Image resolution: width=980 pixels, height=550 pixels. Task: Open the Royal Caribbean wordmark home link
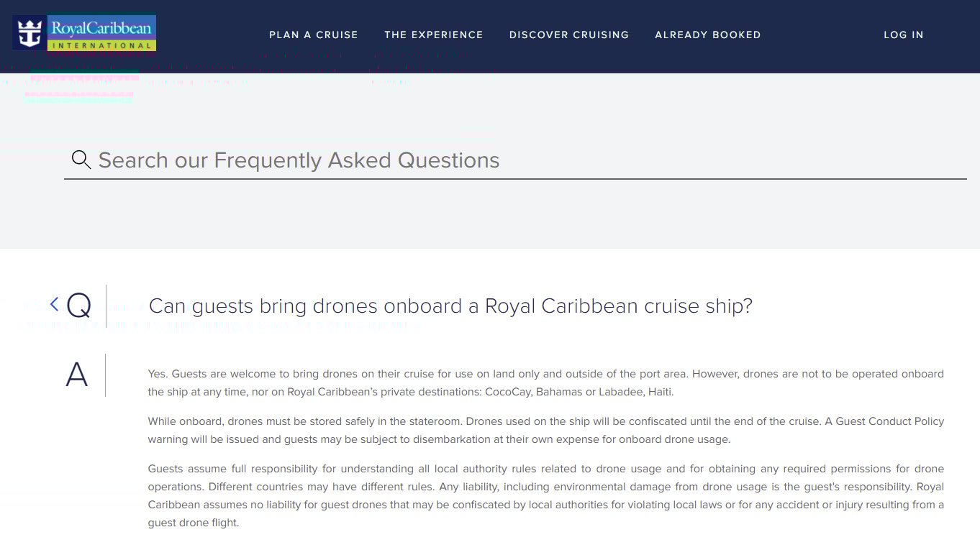101,28
